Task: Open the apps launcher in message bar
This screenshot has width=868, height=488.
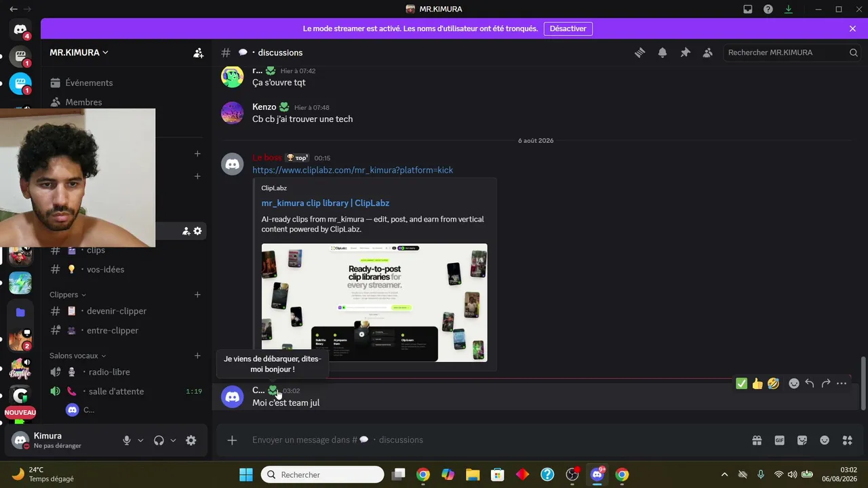Action: (847, 441)
